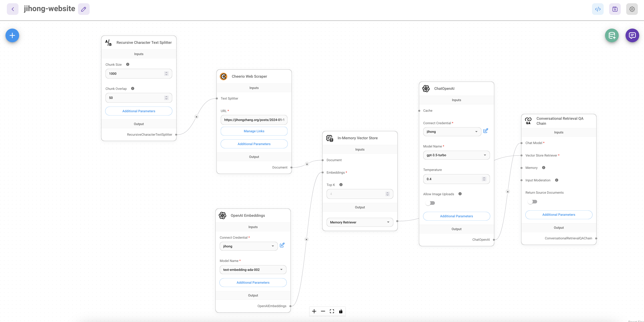Viewport: 644px width, 322px height.
Task: Open the code export view
Action: (x=598, y=9)
